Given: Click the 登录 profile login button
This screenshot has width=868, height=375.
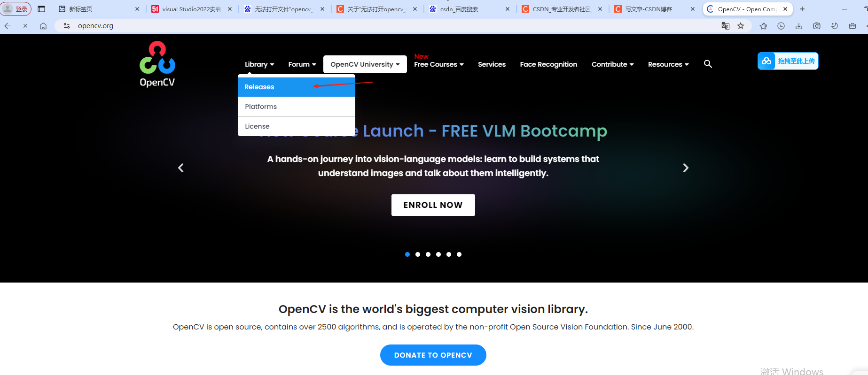Looking at the screenshot, I should pos(16,9).
